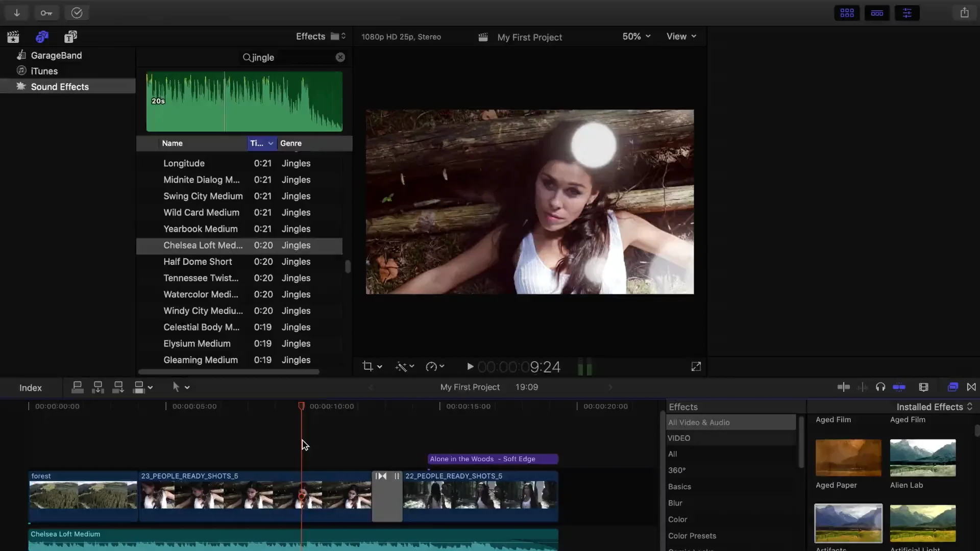
Task: Open the timeline Index
Action: tap(31, 388)
